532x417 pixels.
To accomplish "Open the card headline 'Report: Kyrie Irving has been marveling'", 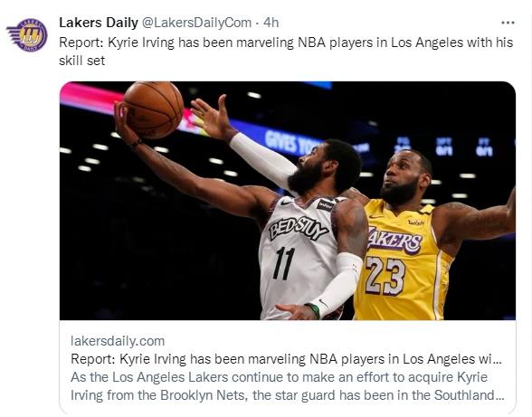I will tap(286, 359).
